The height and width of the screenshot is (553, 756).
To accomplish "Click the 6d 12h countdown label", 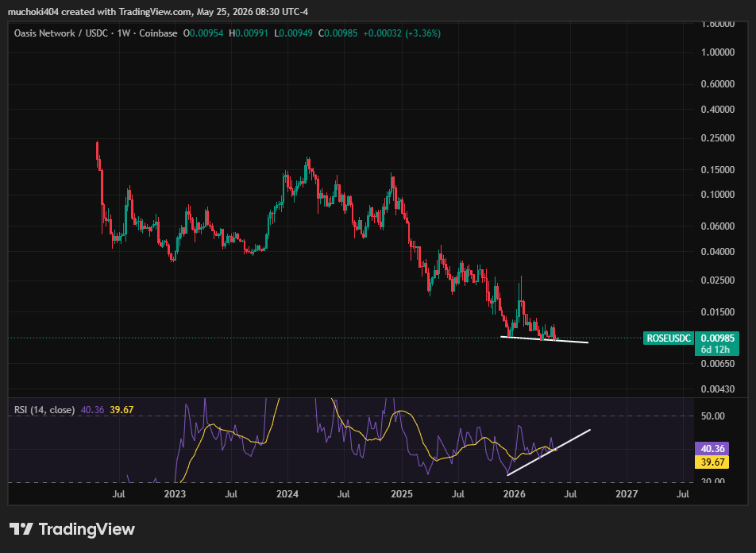I will [x=715, y=350].
